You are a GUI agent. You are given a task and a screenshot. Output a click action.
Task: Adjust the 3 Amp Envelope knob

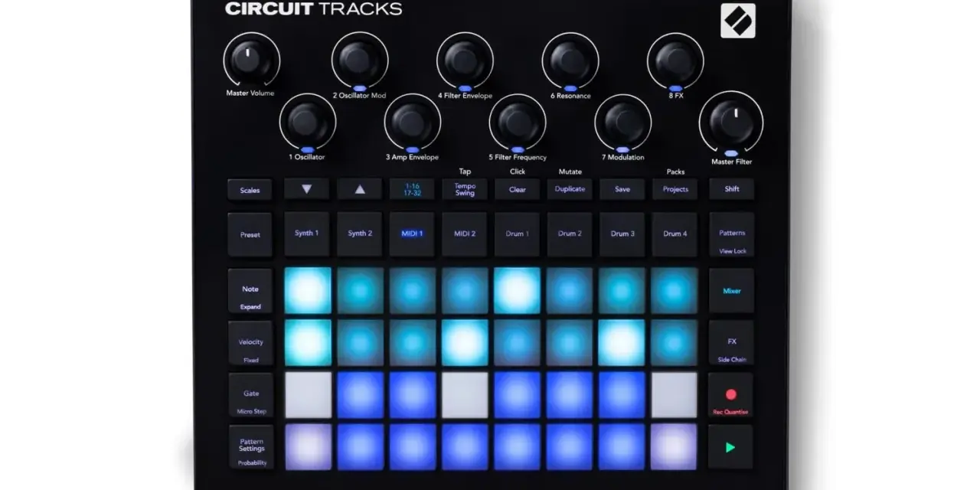(413, 120)
